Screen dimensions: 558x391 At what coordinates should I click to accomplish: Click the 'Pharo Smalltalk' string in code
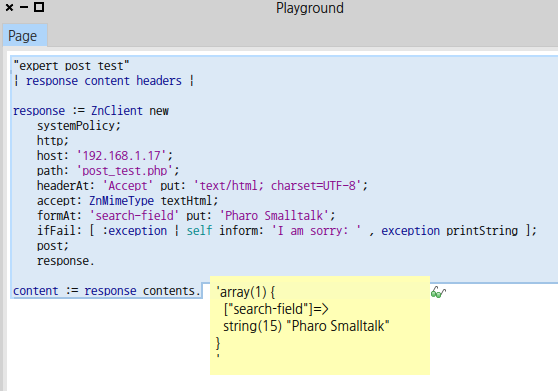[274, 216]
